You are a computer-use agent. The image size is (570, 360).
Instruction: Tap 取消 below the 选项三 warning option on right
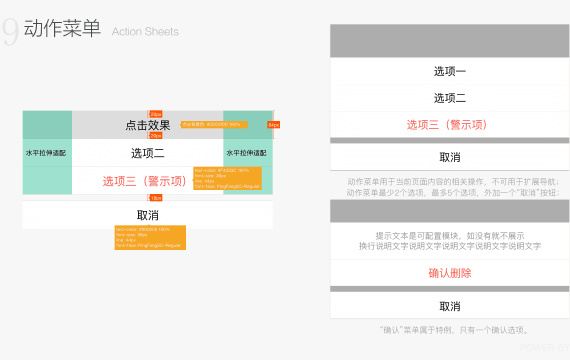point(450,157)
